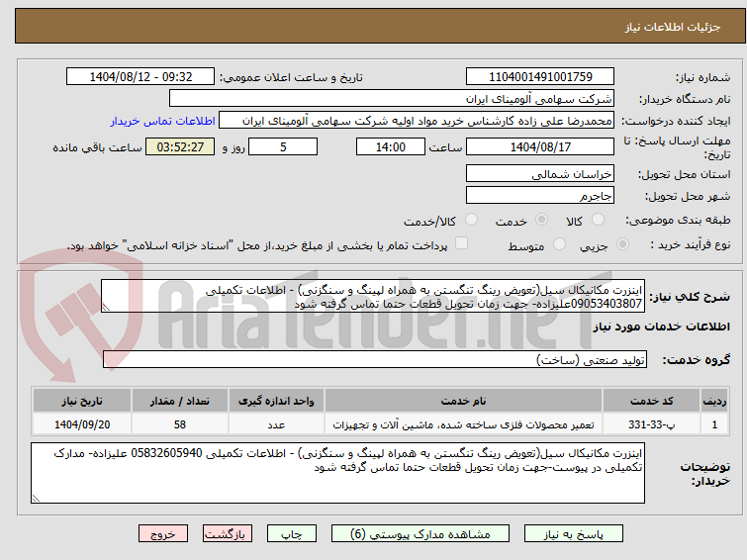Click the general need description textbox
Viewport: 747px width, 560px height.
point(373,296)
